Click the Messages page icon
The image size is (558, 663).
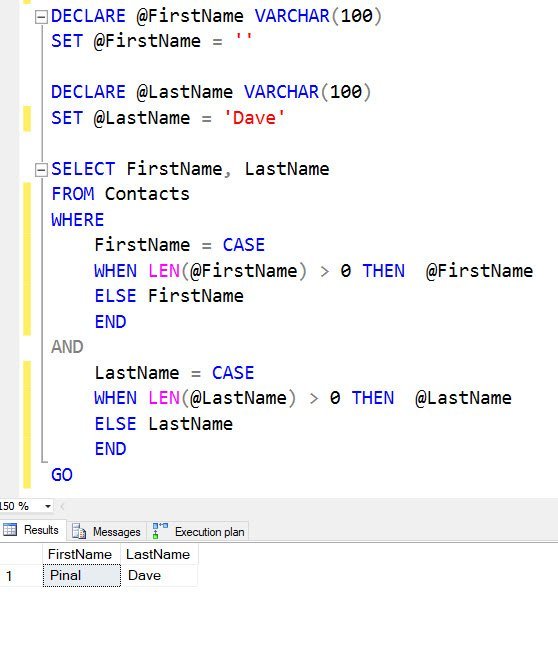[x=79, y=531]
